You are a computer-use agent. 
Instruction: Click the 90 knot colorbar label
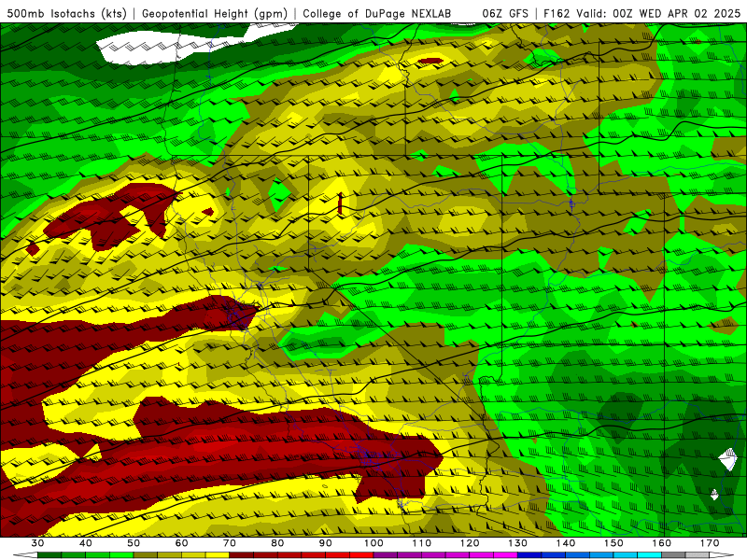[x=326, y=543]
